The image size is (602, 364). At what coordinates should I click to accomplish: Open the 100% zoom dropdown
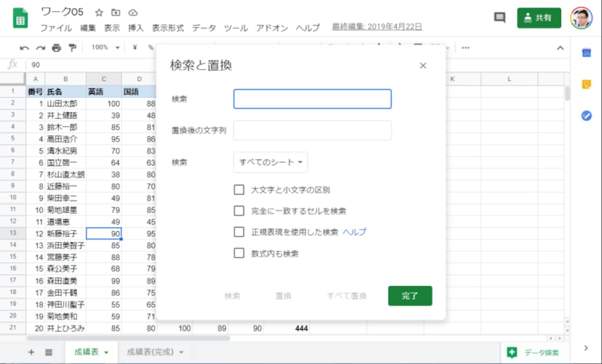pos(105,48)
